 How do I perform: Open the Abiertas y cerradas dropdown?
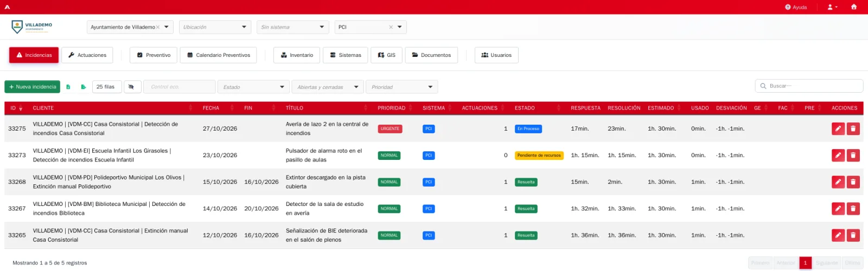pos(328,87)
